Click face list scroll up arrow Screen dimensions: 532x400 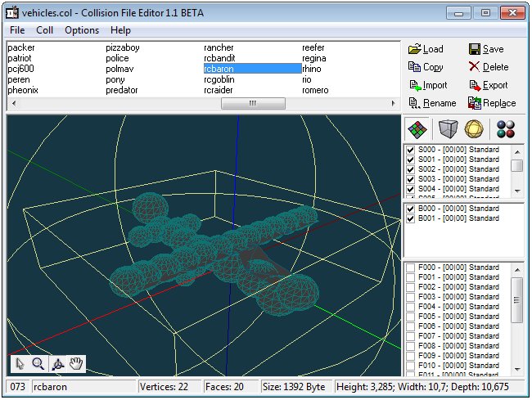click(517, 270)
